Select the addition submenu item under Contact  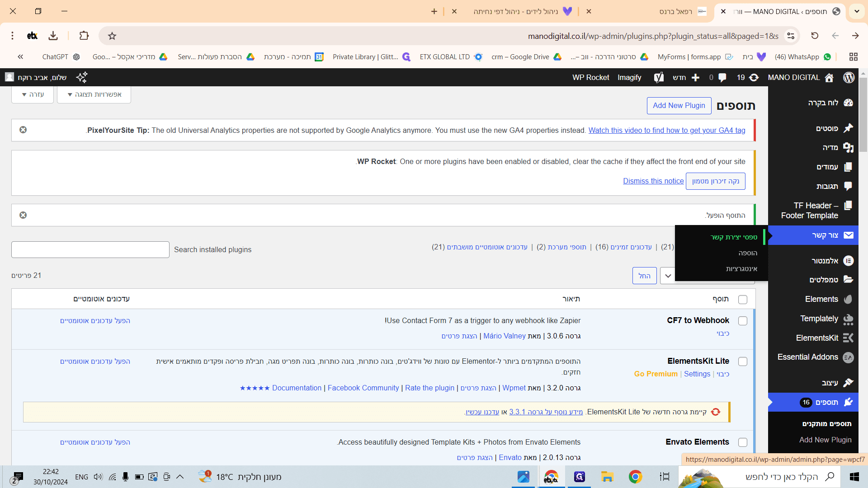pyautogui.click(x=747, y=253)
